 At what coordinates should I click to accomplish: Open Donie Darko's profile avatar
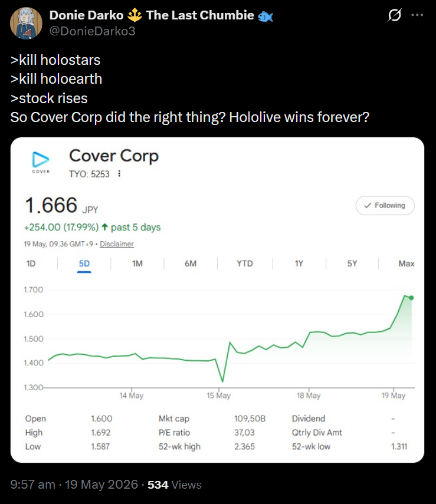26,23
